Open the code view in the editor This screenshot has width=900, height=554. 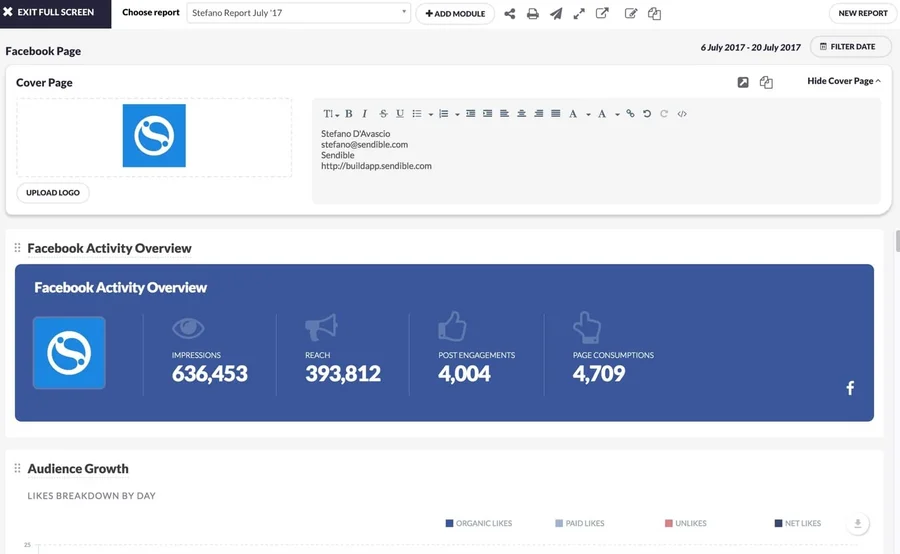point(682,114)
